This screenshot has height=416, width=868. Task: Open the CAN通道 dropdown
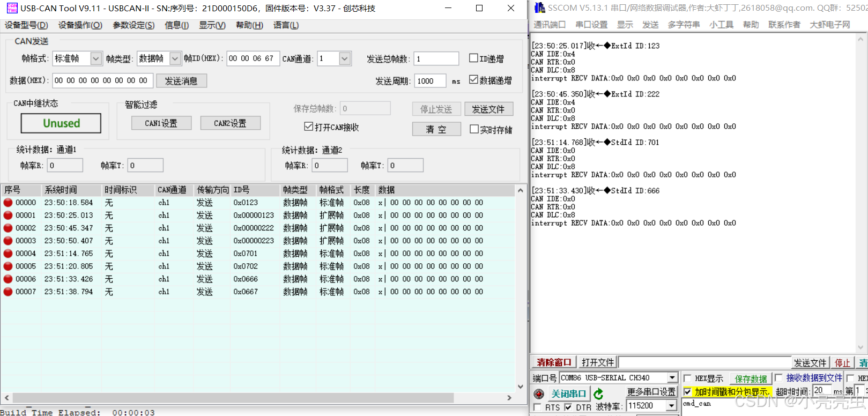[345, 58]
